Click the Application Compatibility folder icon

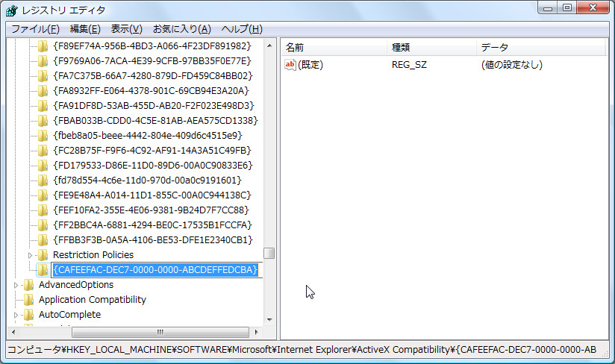click(x=28, y=300)
